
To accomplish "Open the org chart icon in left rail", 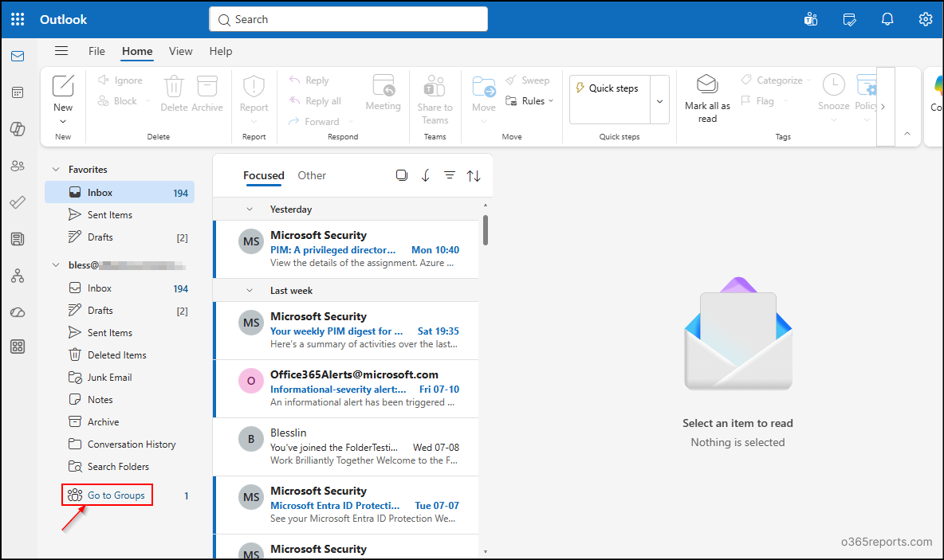I will [18, 276].
